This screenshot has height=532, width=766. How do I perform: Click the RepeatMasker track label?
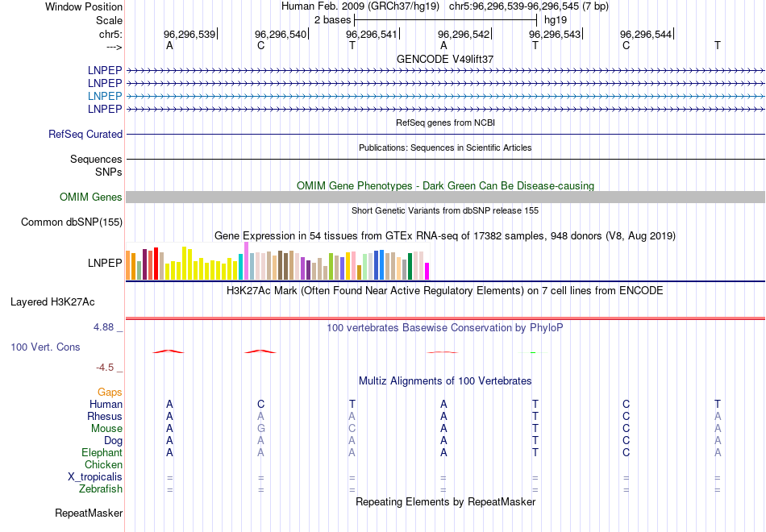click(x=89, y=513)
